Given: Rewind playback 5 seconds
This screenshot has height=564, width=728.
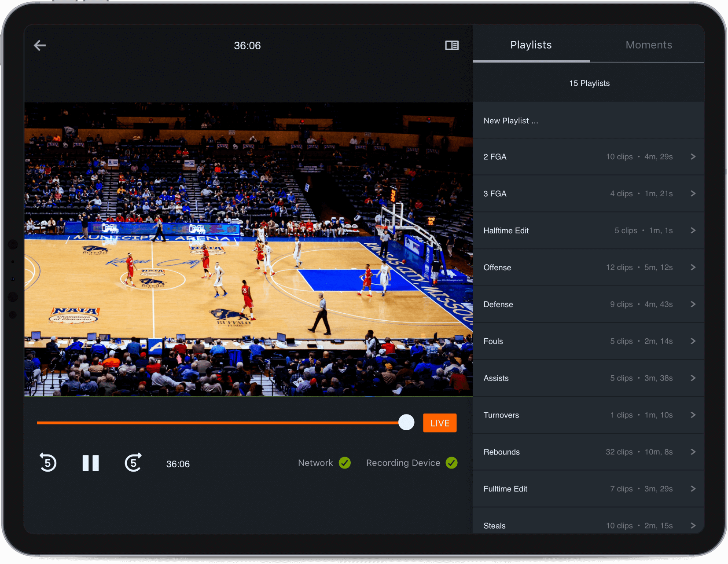Looking at the screenshot, I should tap(48, 462).
